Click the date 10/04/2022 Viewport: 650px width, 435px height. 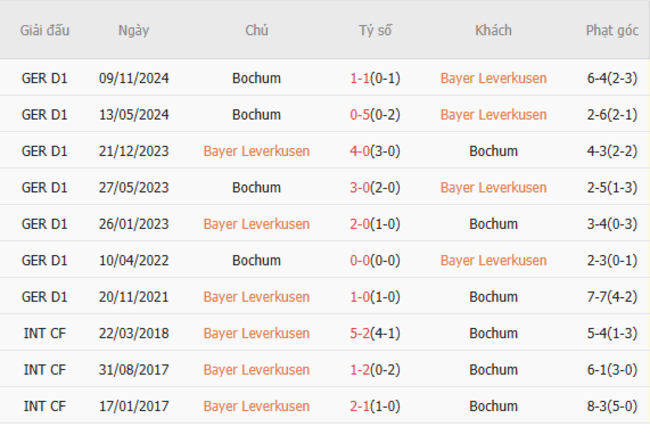[133, 260]
